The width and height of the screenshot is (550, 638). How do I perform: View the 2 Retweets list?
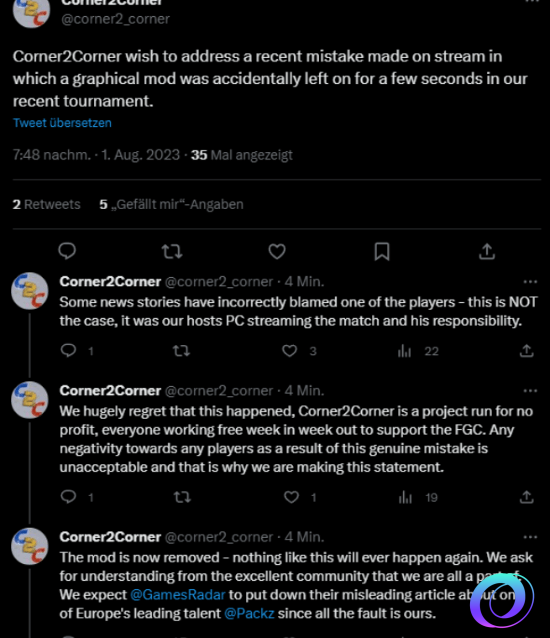point(46,204)
